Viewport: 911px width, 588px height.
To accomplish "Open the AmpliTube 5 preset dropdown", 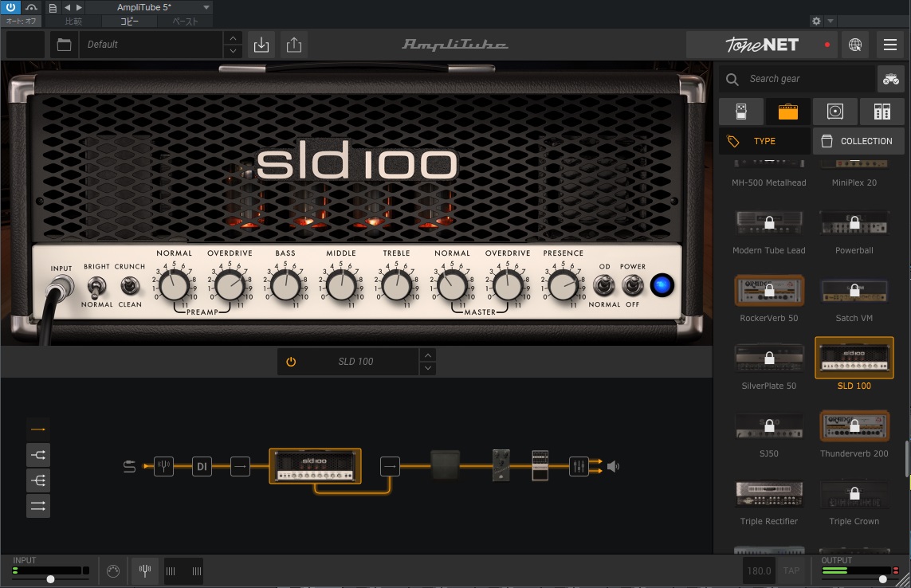I will (206, 7).
